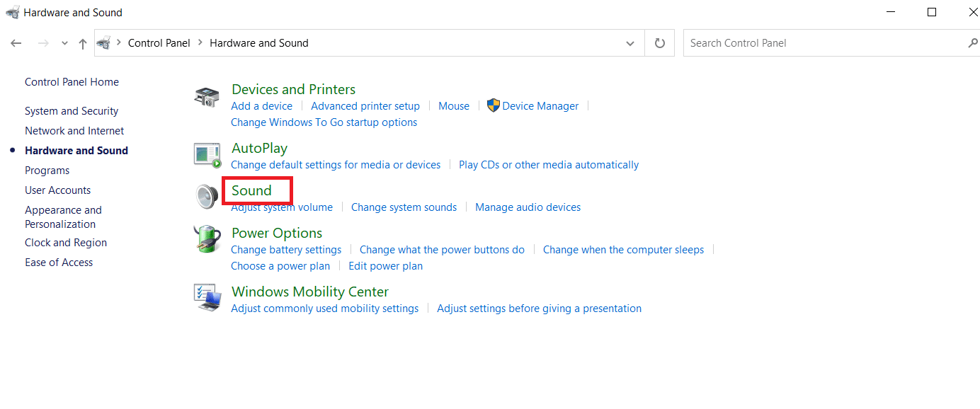Maximize the Hardware and Sound window

(x=932, y=12)
